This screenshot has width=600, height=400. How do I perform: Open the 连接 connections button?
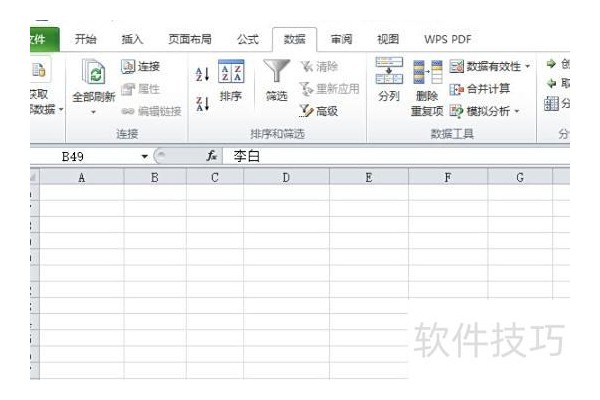tap(140, 67)
